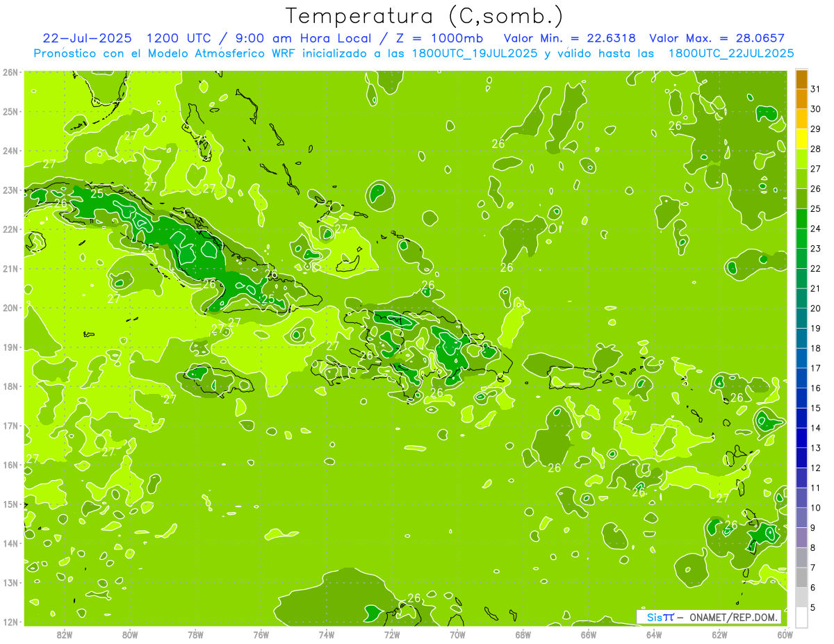Viewport: 834px width, 644px height.
Task: Click the '12N' latitude axis label
Action: tap(10, 622)
